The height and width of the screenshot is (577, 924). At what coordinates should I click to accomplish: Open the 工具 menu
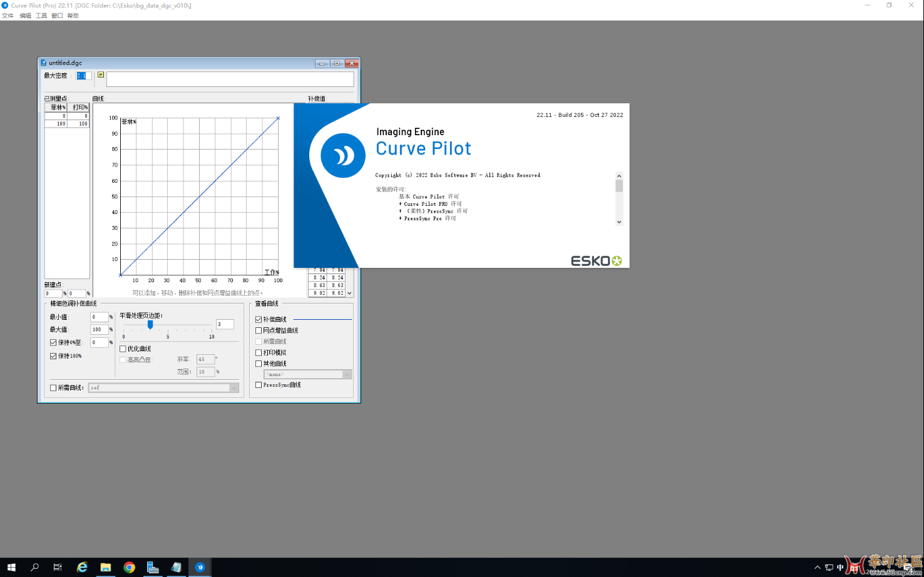coord(41,16)
